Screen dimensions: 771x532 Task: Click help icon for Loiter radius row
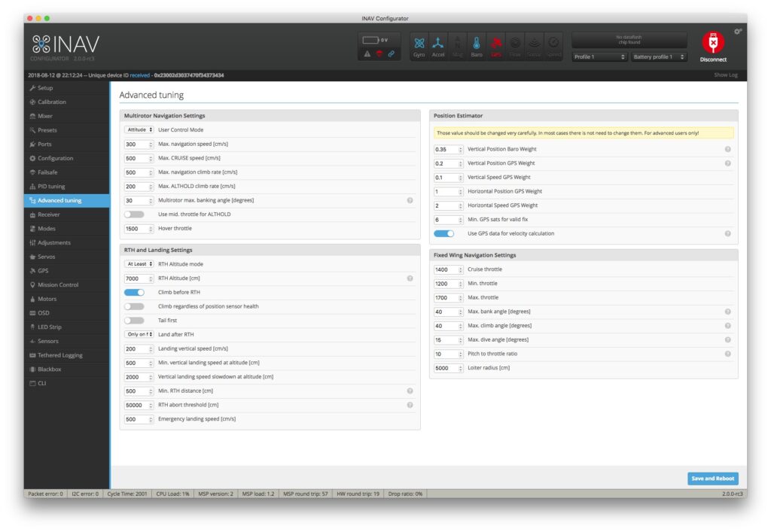727,368
